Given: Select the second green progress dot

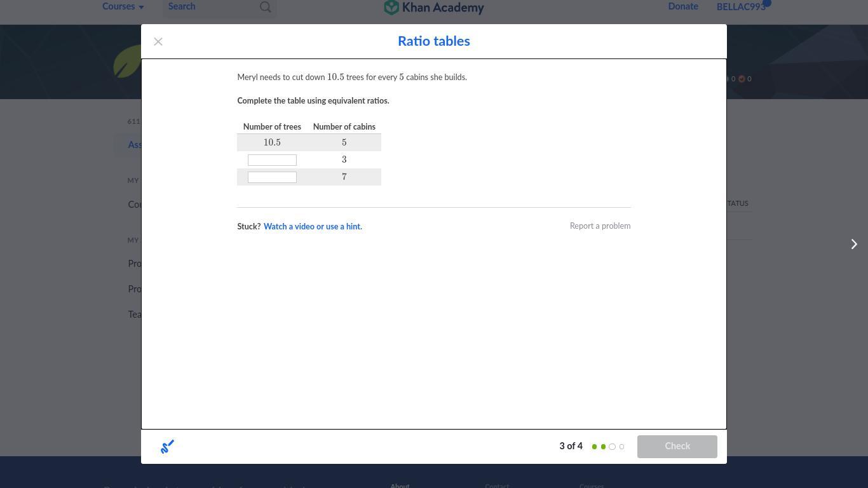Looking at the screenshot, I should 603,447.
